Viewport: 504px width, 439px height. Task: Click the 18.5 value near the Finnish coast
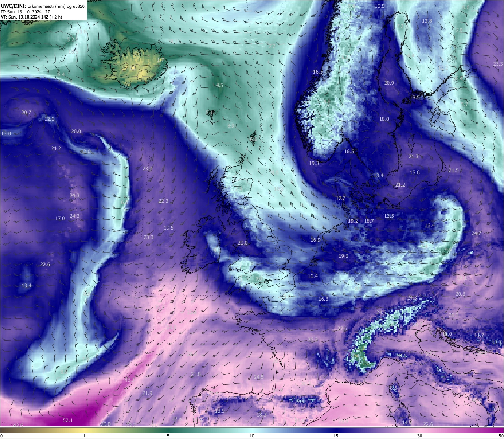415,97
